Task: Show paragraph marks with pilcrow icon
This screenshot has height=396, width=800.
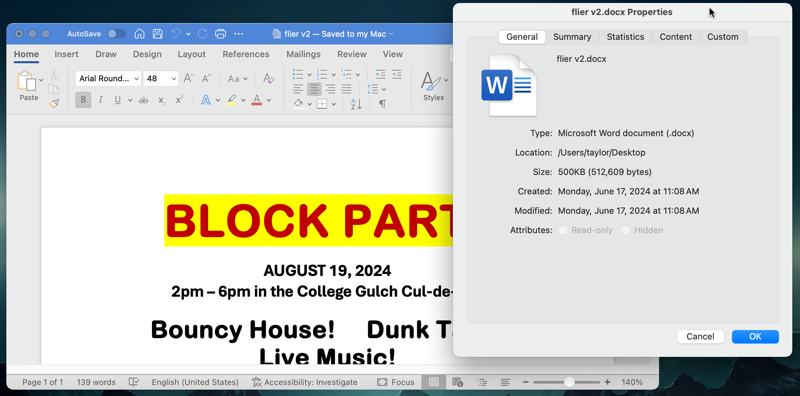Action: (x=382, y=104)
